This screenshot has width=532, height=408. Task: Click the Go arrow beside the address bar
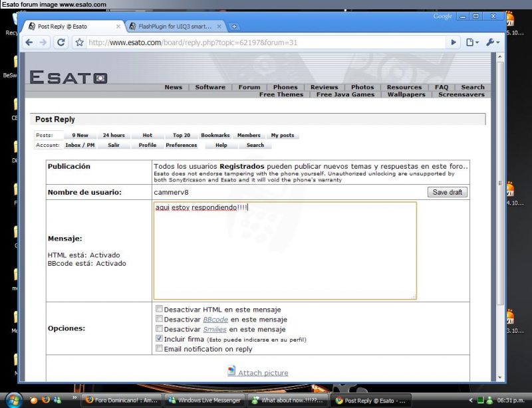point(454,42)
